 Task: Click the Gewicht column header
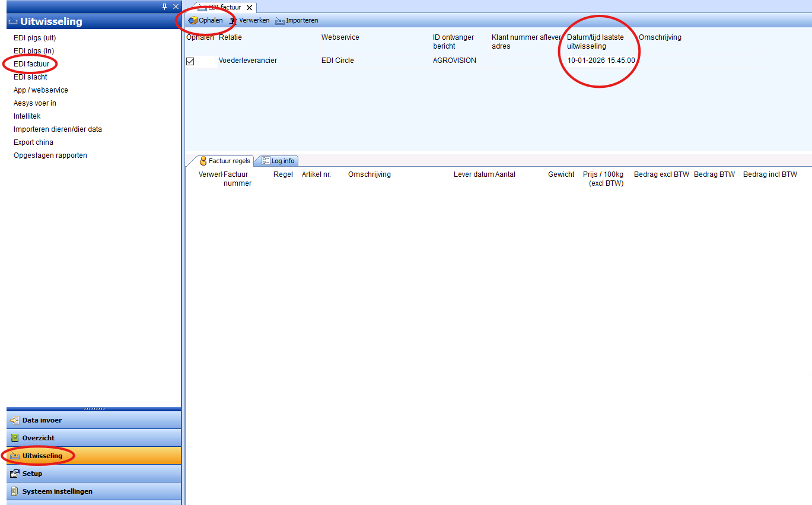[x=561, y=174]
